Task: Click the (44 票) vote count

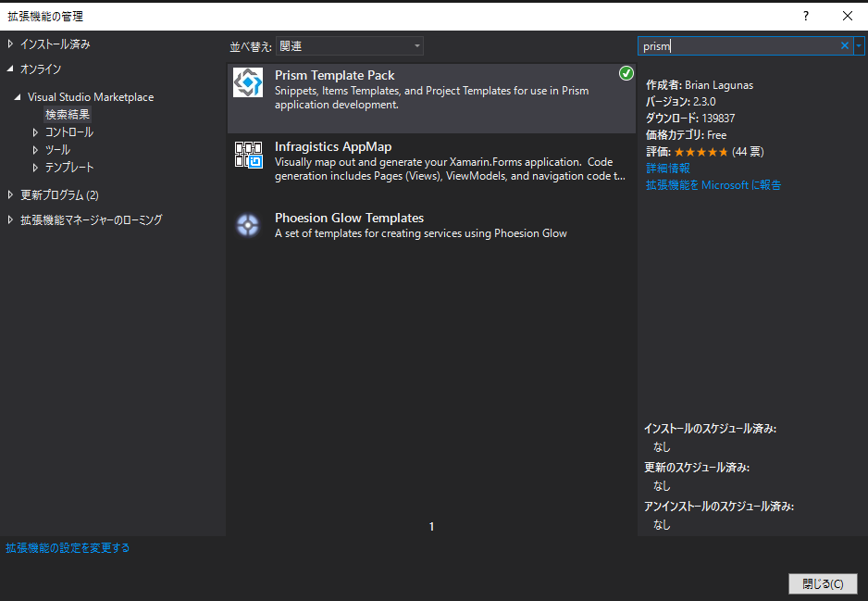Action: pos(748,152)
